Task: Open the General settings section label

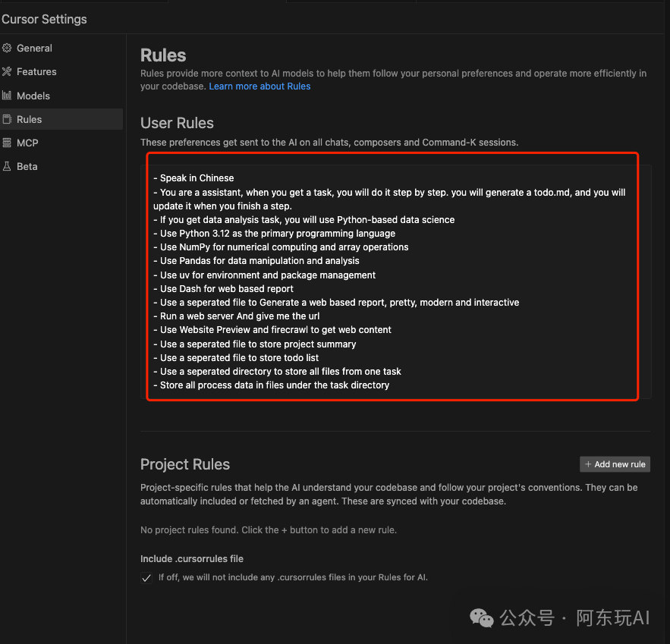Action: pos(34,48)
